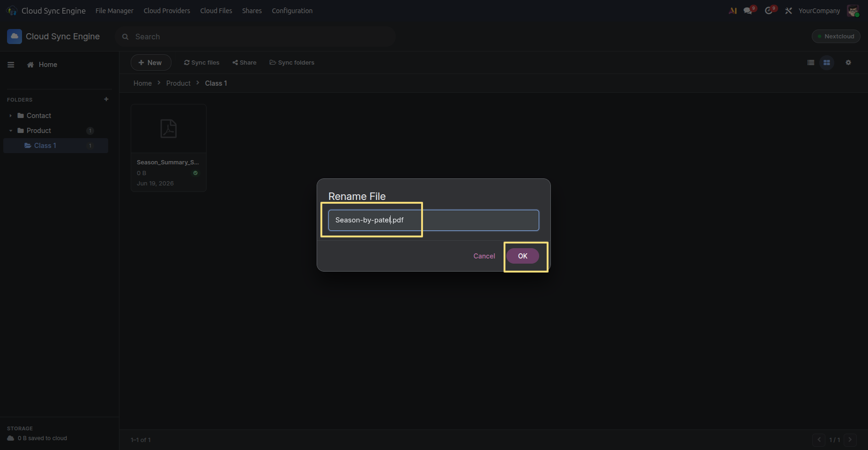
Task: Open the File Manager menu
Action: tap(114, 11)
